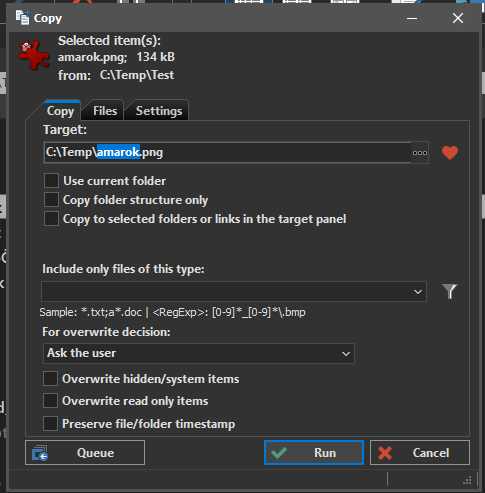Click into the Target path field
Image resolution: width=485 pixels, height=493 pixels.
pos(227,153)
